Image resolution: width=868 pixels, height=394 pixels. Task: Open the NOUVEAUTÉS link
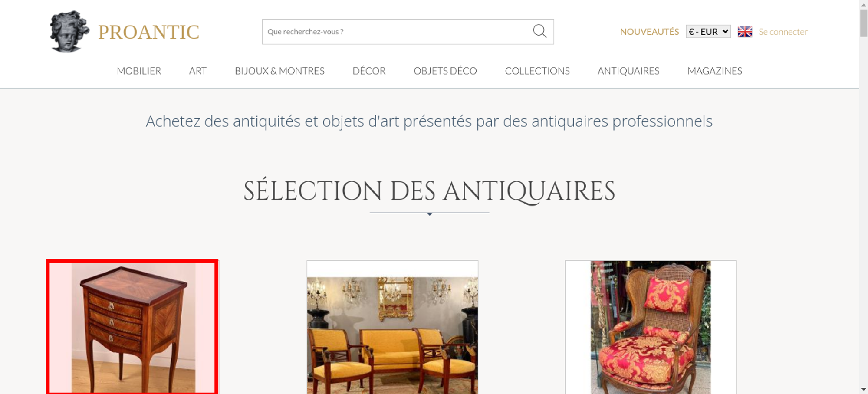(649, 32)
